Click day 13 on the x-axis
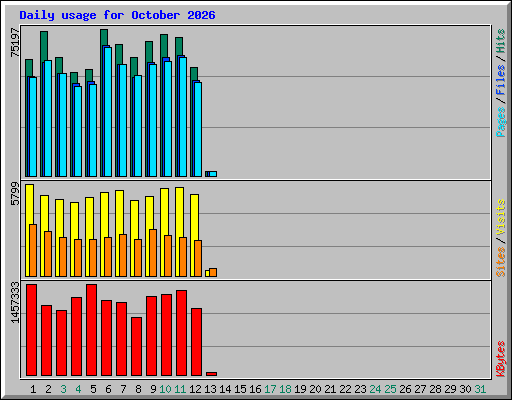Screen dimensions: 512x400 click(x=210, y=389)
